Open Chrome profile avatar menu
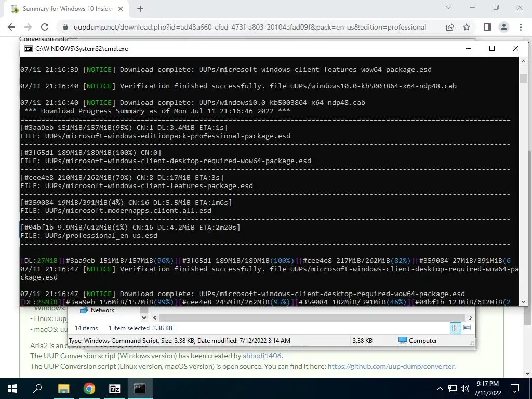This screenshot has height=399, width=532. coord(504,27)
